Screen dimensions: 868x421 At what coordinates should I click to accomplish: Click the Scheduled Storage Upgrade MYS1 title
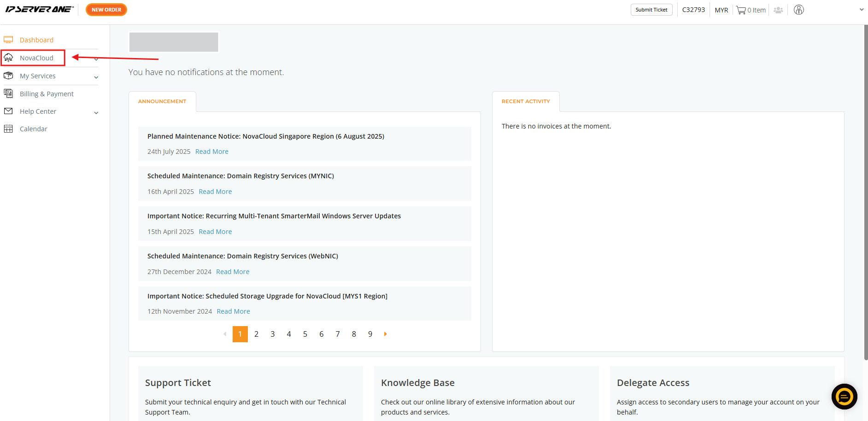click(x=267, y=296)
